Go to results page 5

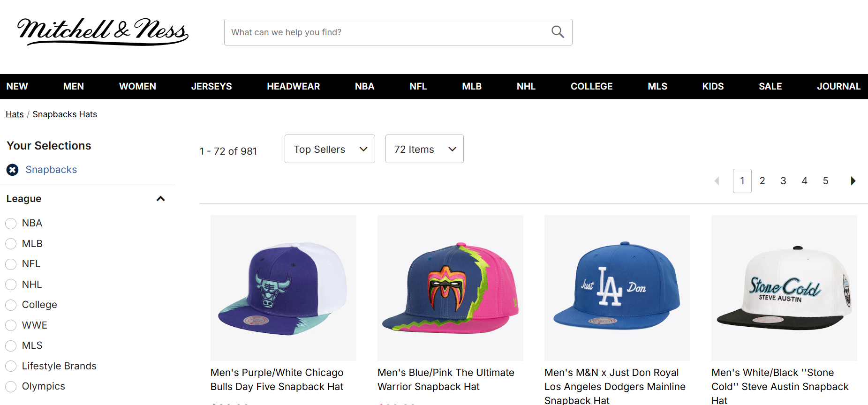click(x=826, y=181)
